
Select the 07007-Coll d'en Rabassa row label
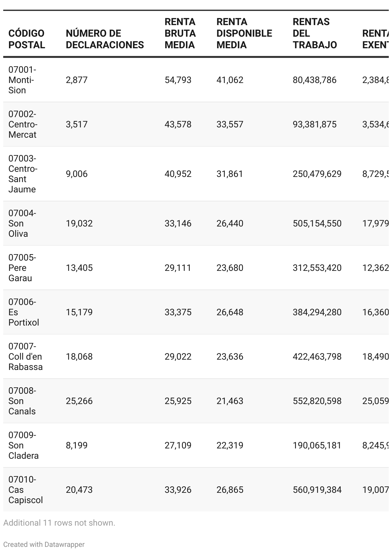[25, 356]
